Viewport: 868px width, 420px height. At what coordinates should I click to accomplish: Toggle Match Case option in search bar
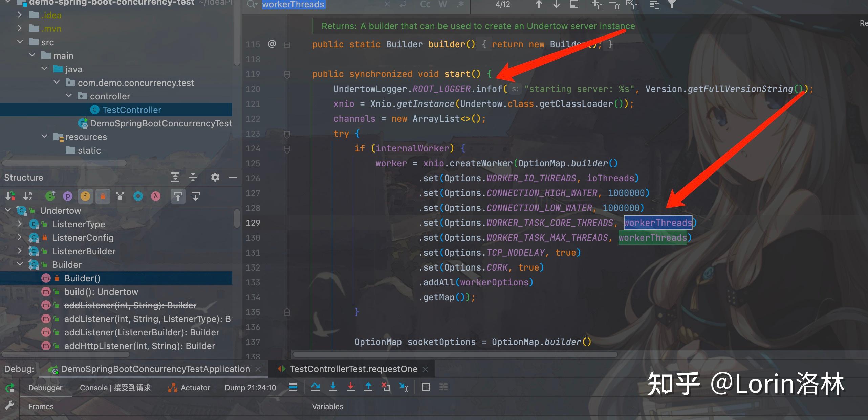pos(425,4)
